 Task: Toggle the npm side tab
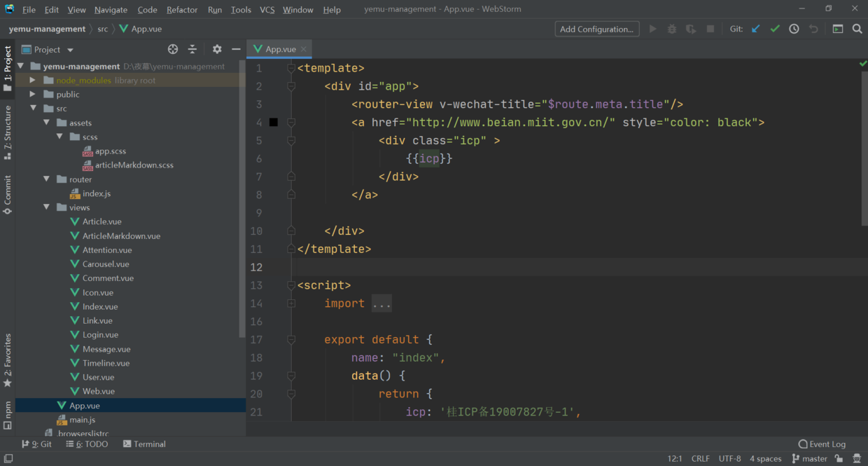[x=8, y=415]
